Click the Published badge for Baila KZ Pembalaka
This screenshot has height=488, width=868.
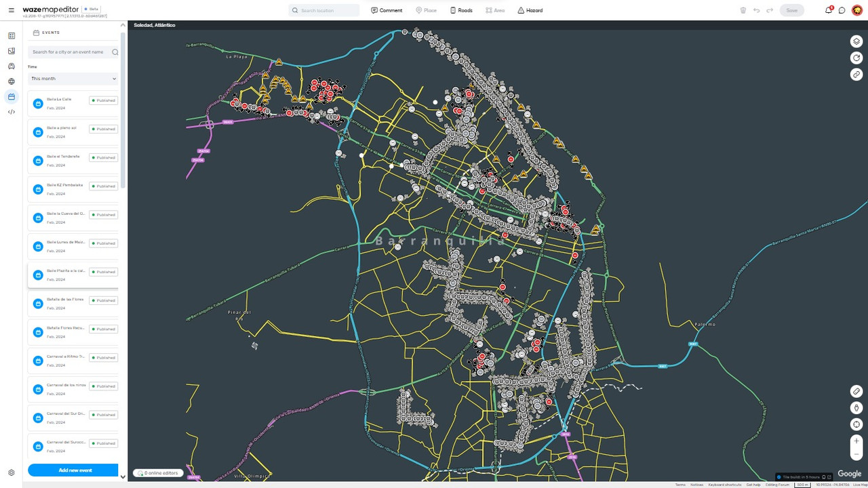pos(104,186)
